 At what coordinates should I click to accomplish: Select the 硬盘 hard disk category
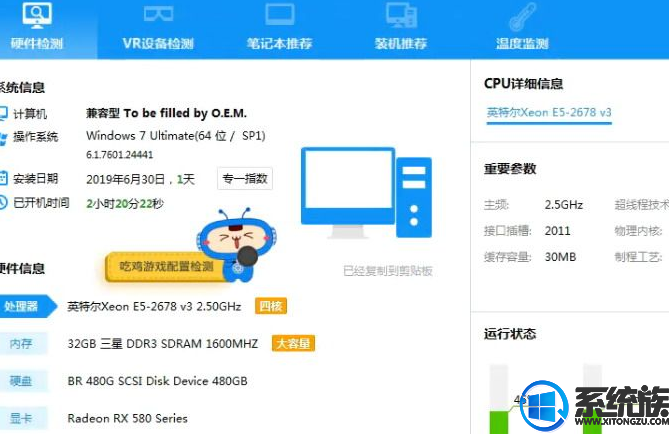pyautogui.click(x=21, y=381)
